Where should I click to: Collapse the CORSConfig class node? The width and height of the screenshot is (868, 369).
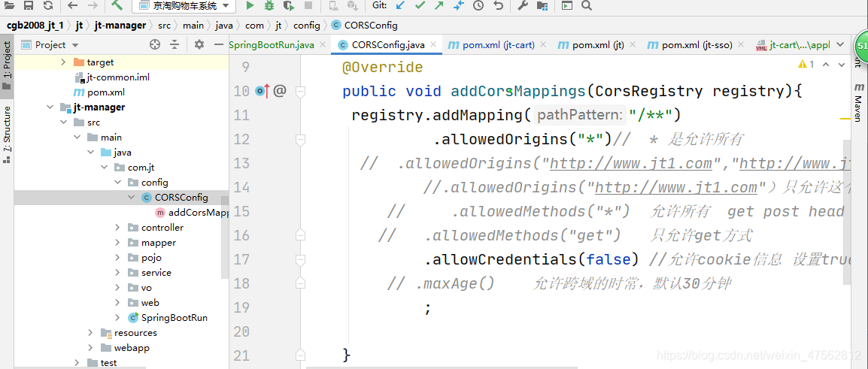pyautogui.click(x=131, y=198)
